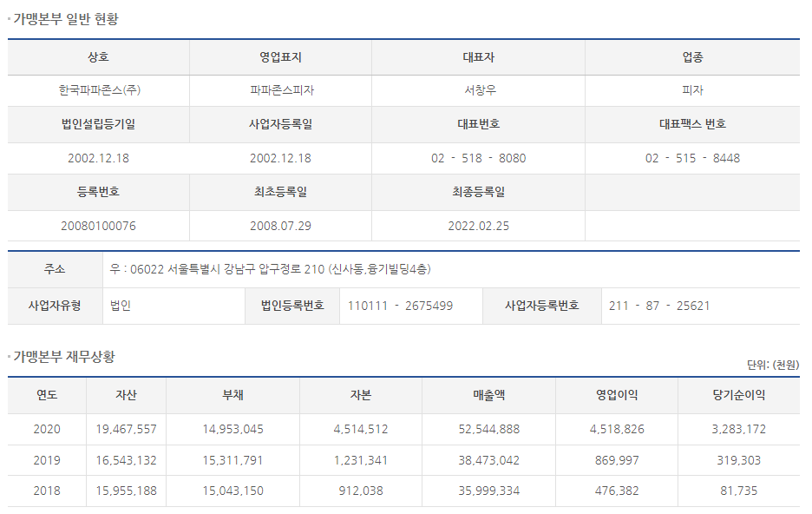The image size is (812, 514).
Task: Select the 2018 net income 81,735
Action: [x=739, y=491]
